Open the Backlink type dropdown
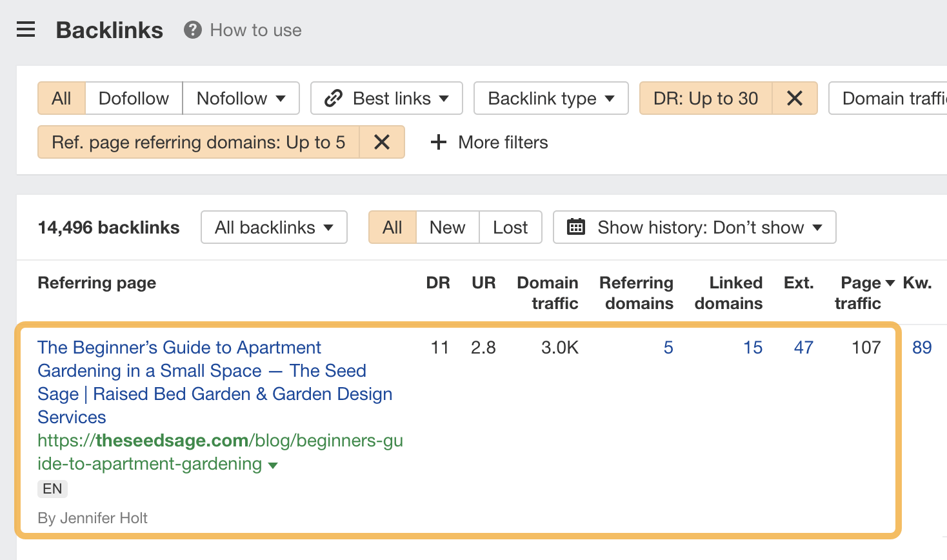 click(550, 98)
